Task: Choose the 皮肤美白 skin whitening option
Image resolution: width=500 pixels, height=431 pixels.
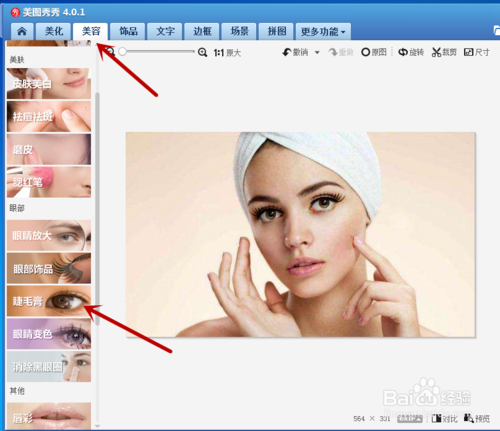Action: coord(49,84)
